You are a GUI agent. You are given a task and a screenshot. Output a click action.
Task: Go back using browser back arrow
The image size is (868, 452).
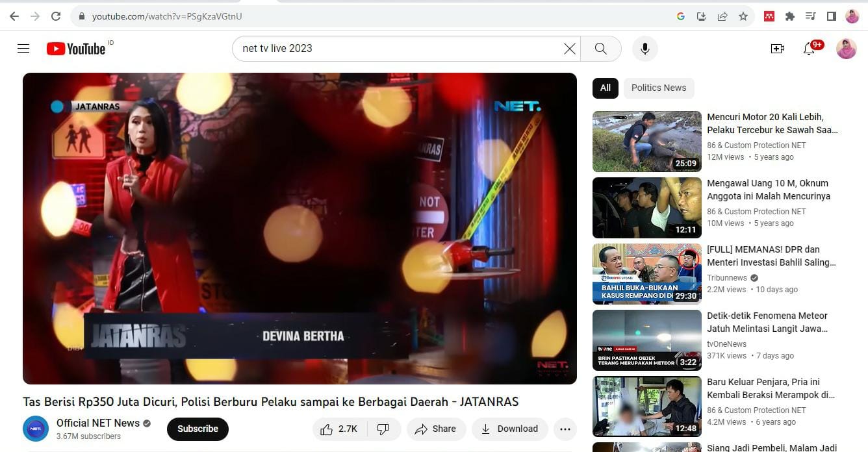[x=14, y=16]
